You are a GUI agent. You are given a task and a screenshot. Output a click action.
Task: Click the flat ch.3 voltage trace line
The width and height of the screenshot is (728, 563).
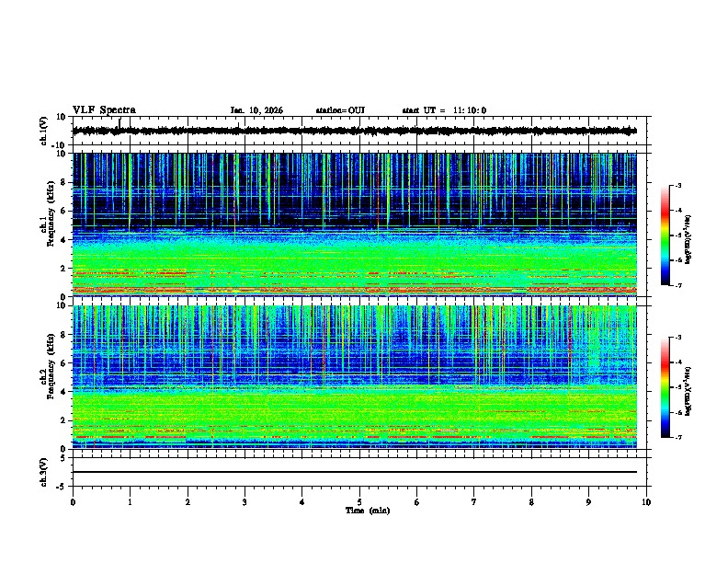[x=354, y=472]
